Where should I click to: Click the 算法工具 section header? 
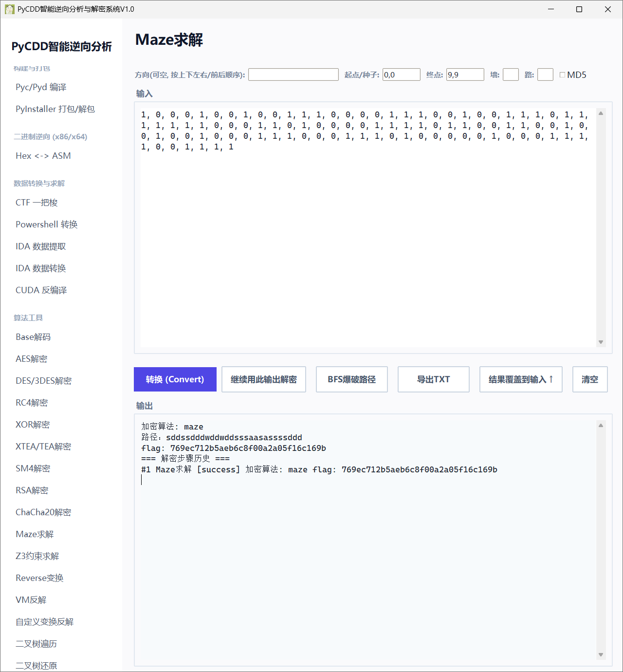(28, 318)
